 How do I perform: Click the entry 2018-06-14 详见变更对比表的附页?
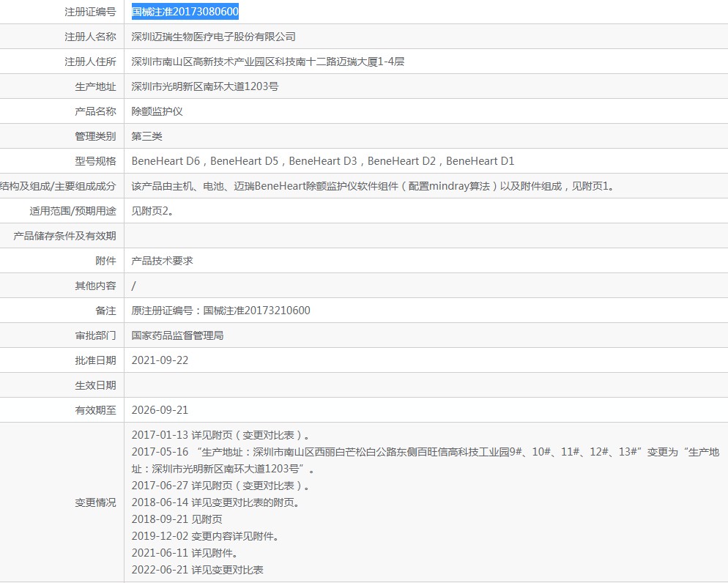(x=215, y=502)
